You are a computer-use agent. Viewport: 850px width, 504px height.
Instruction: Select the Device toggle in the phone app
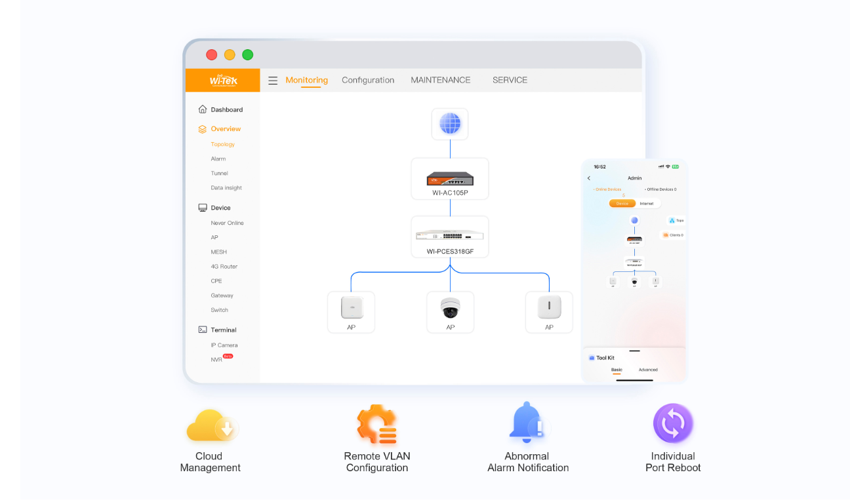point(622,204)
